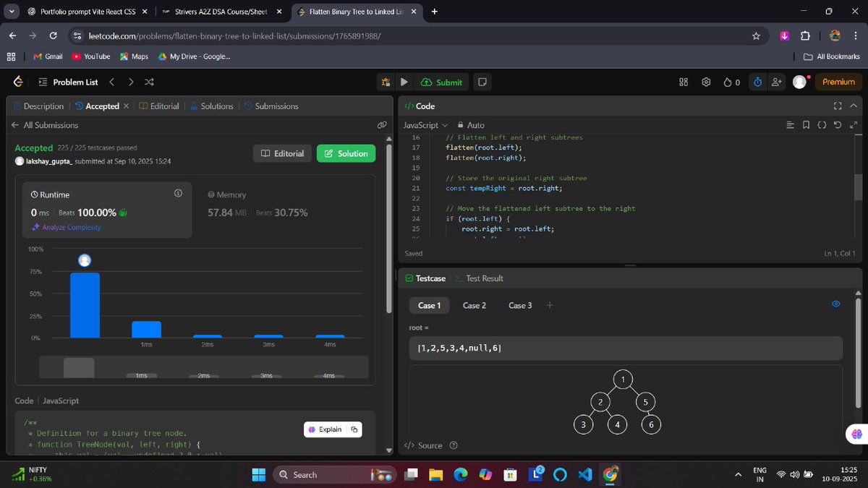Open VS Code from taskbar
The width and height of the screenshot is (868, 488).
tap(585, 474)
